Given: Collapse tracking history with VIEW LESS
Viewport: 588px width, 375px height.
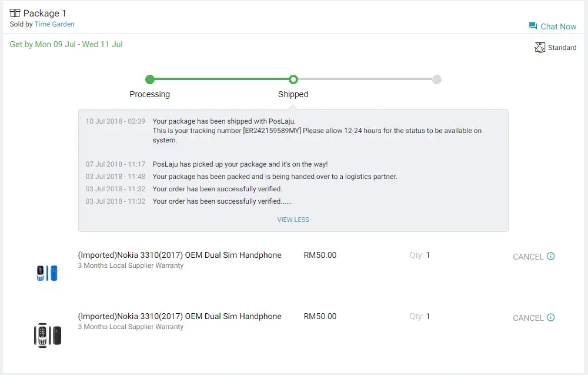Looking at the screenshot, I should [x=293, y=220].
